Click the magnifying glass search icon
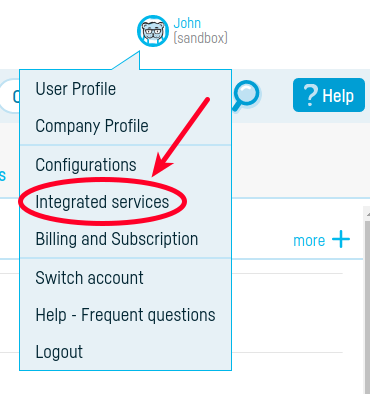370x394 pixels. pos(246,96)
